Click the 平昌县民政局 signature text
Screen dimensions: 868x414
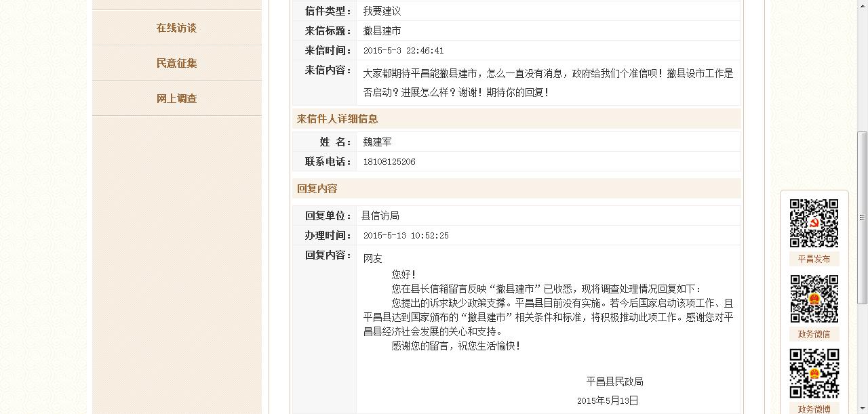coord(614,381)
